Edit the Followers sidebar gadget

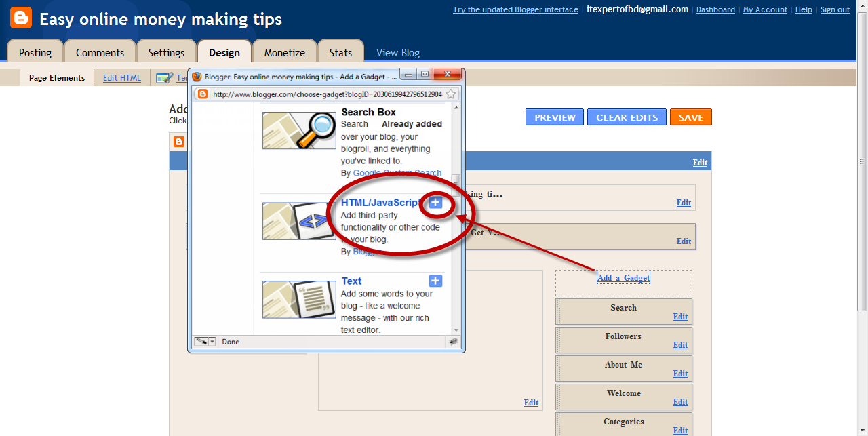click(x=680, y=345)
